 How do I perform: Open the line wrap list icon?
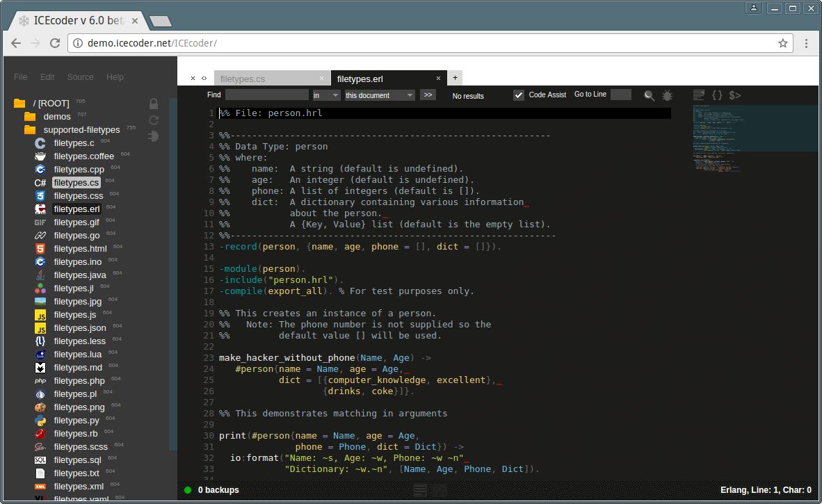coord(698,95)
